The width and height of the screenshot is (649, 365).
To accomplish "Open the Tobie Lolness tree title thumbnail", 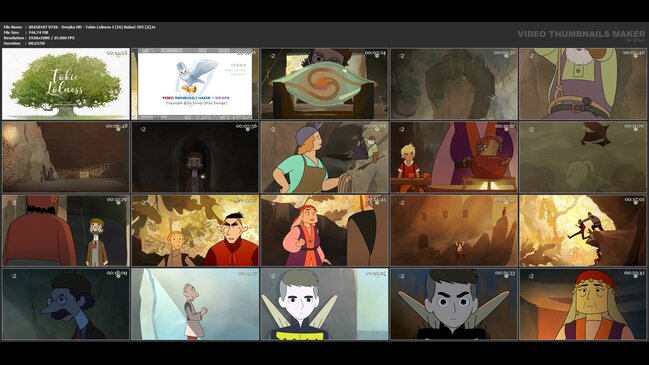I will pos(66,84).
